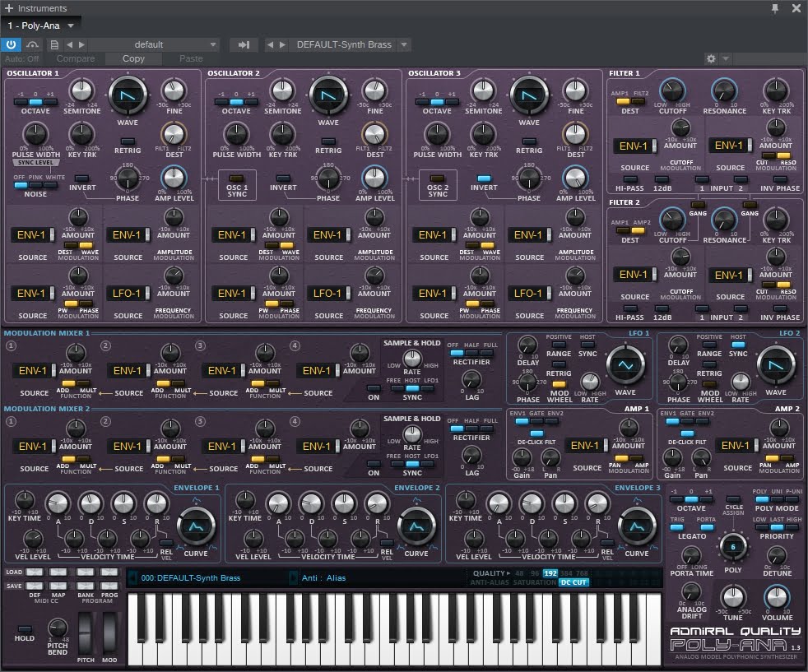Click the MIDI program-change arrow icon
The width and height of the screenshot is (808, 672).
[x=244, y=44]
